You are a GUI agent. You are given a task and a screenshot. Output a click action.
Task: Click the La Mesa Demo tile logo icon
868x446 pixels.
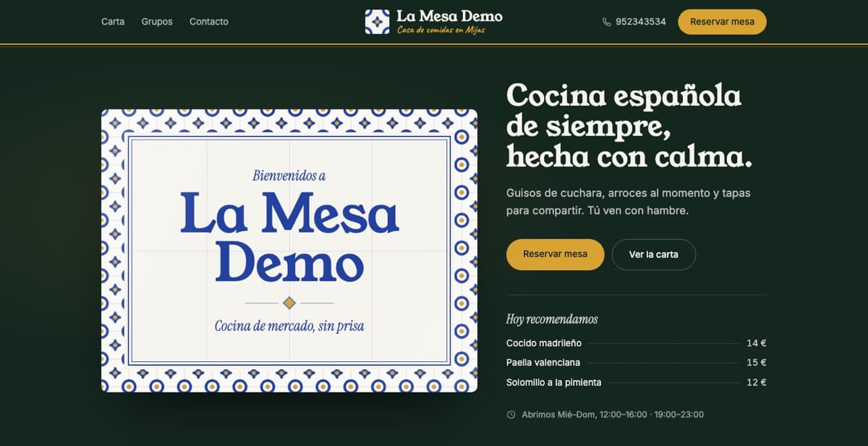pyautogui.click(x=377, y=22)
